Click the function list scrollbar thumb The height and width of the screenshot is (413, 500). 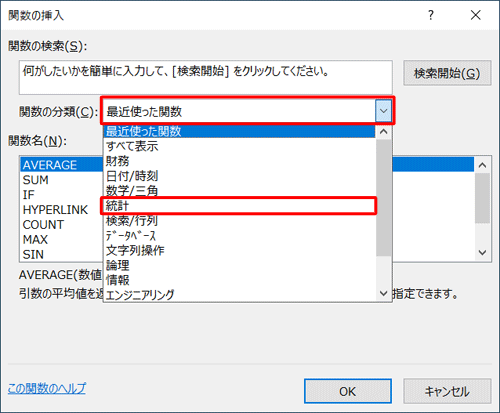482,198
